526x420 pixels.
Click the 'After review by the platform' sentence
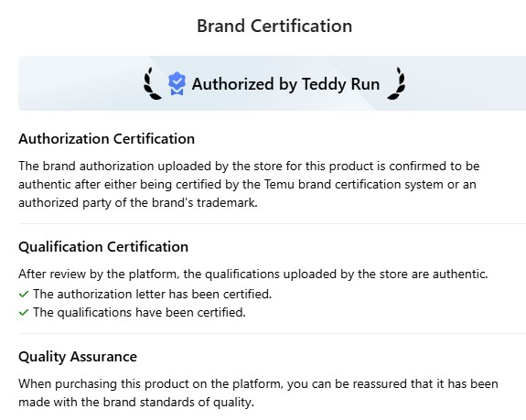point(253,275)
